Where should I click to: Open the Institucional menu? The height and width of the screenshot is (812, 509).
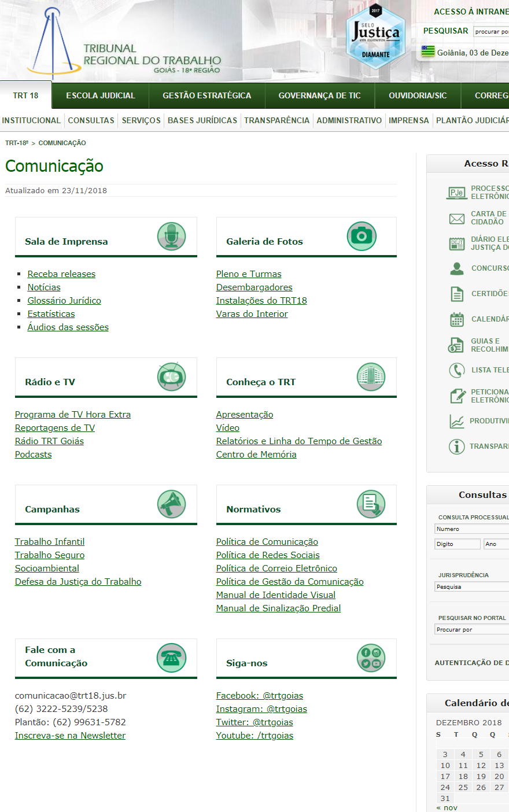31,120
